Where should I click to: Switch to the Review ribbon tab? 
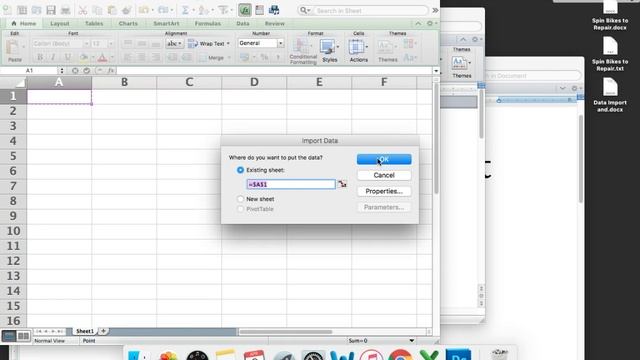click(x=274, y=24)
